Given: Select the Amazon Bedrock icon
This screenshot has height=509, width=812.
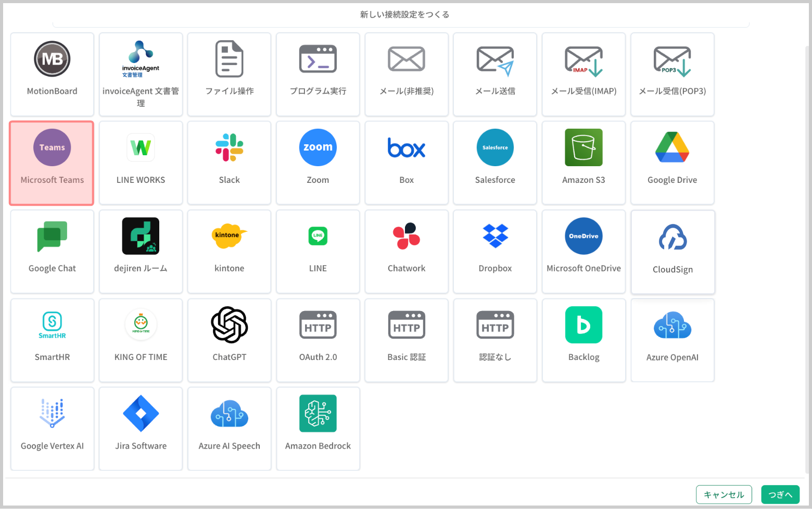Looking at the screenshot, I should click(318, 414).
